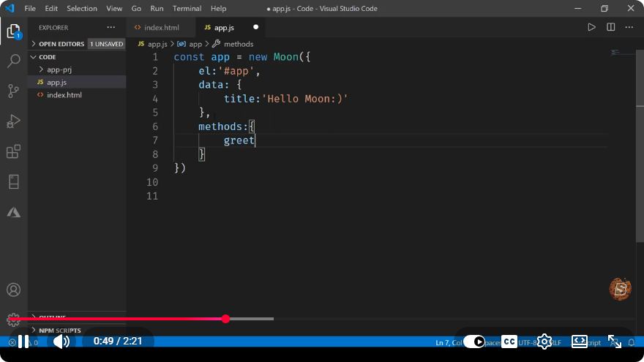Split the editor to the right

coord(611,28)
